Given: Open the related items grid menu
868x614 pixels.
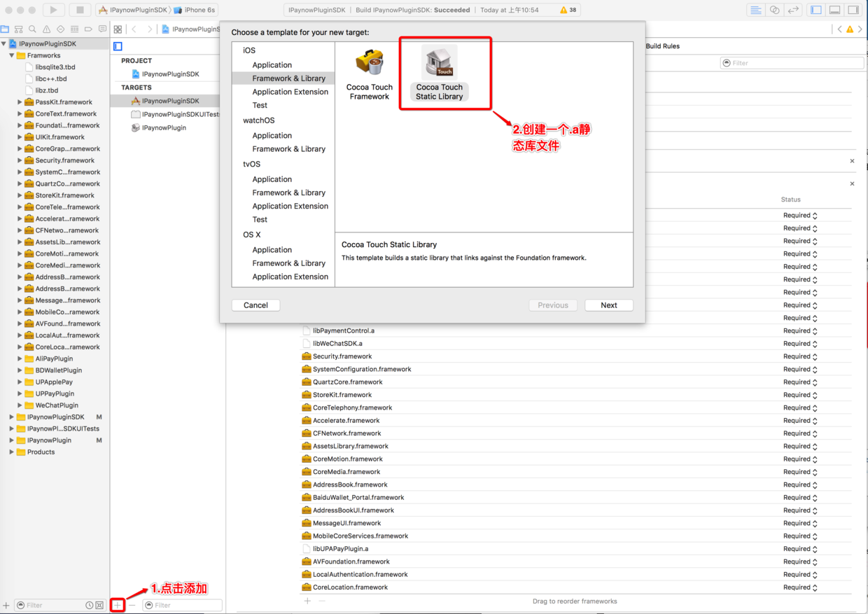Looking at the screenshot, I should pos(118,29).
